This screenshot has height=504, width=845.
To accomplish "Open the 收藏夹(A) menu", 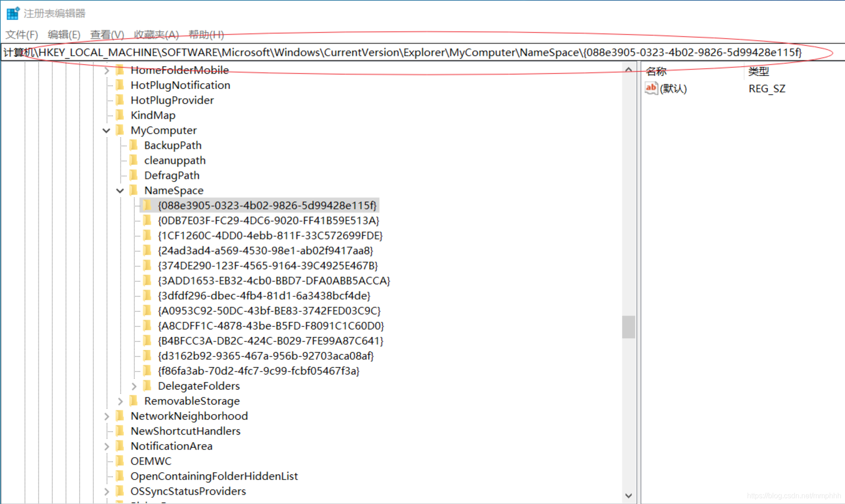I will tap(156, 35).
